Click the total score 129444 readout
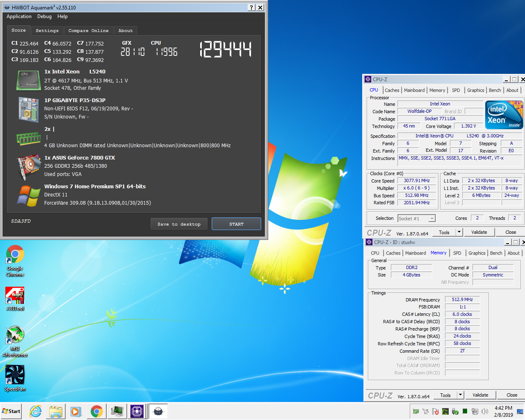 (226, 50)
